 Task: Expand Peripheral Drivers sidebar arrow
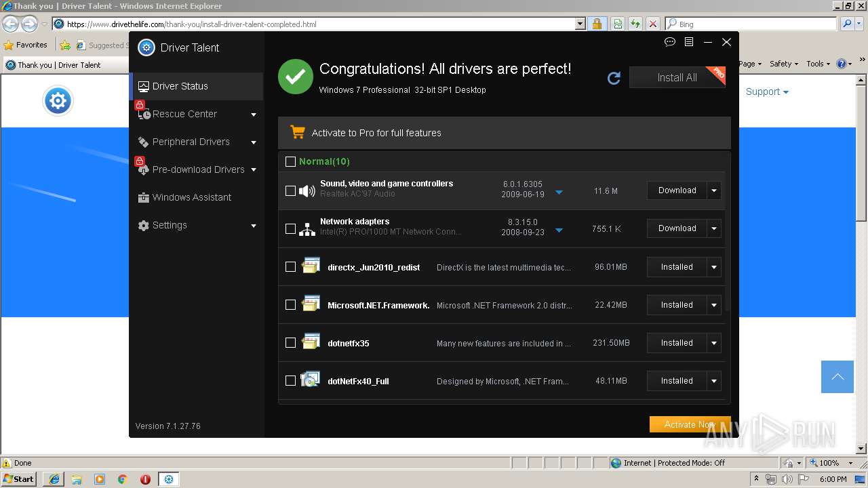click(254, 142)
